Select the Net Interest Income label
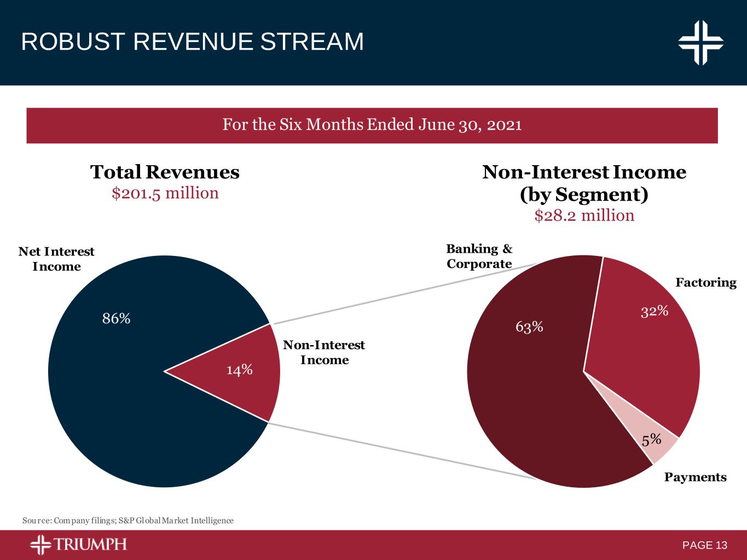747x560 pixels. [x=56, y=259]
